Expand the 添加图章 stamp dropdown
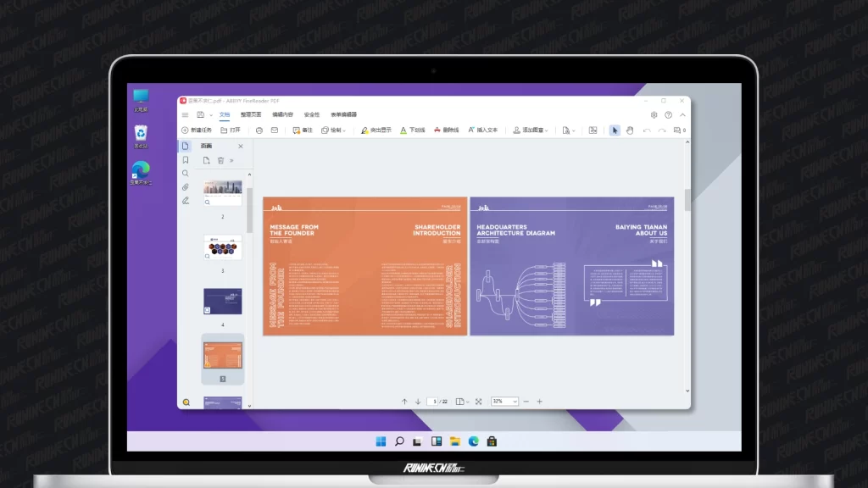Screen dimensions: 868x488 tap(531, 130)
